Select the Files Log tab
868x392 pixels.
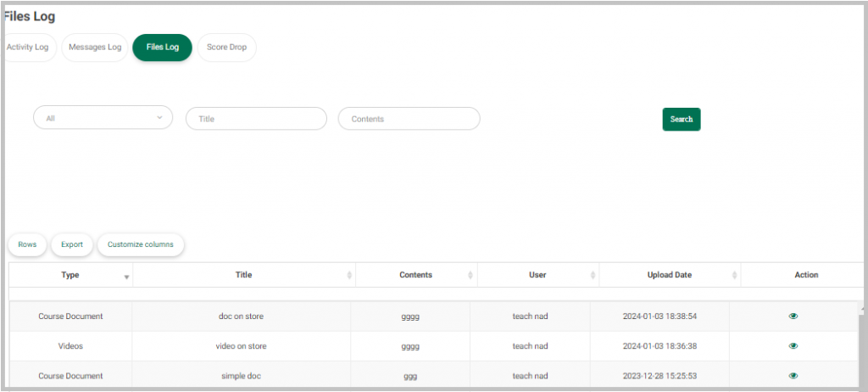(x=162, y=48)
